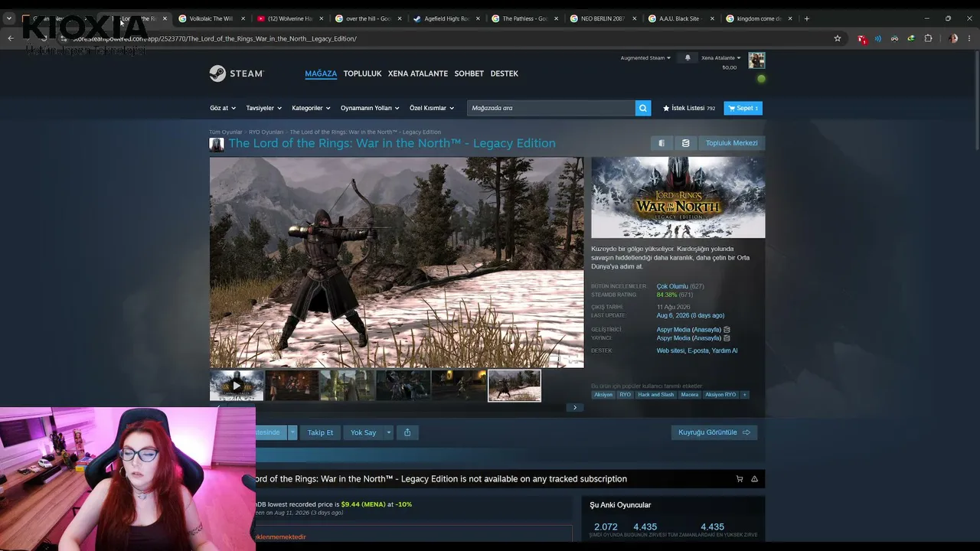The width and height of the screenshot is (980, 551).
Task: Select the SOHBET menu item
Action: 469,73
